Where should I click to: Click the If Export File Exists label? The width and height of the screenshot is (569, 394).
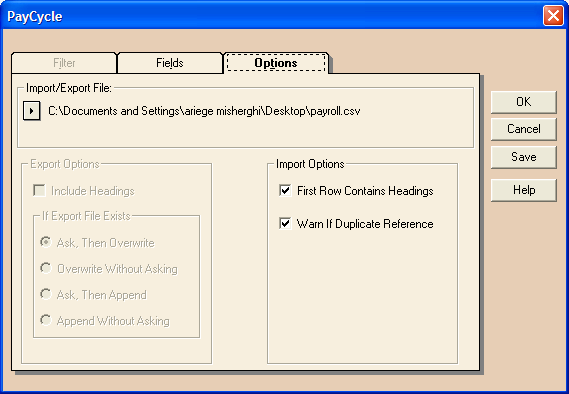[86, 216]
